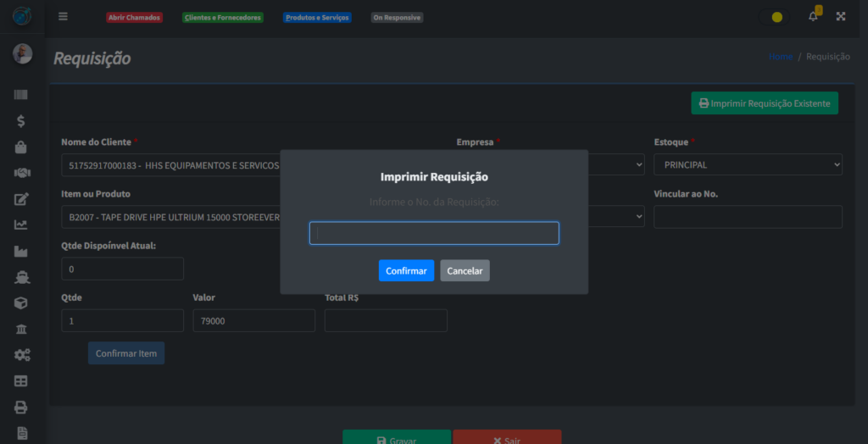Click the Imprimir Requisição Existente button

[x=764, y=103]
